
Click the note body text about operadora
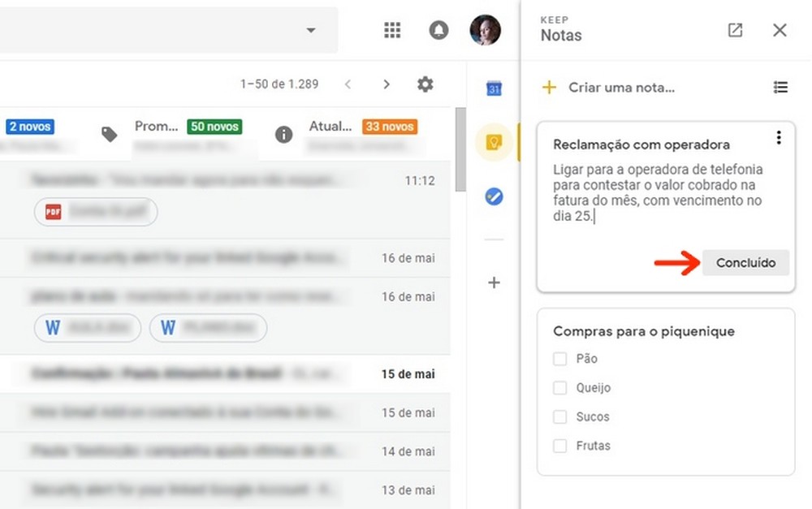coord(658,192)
